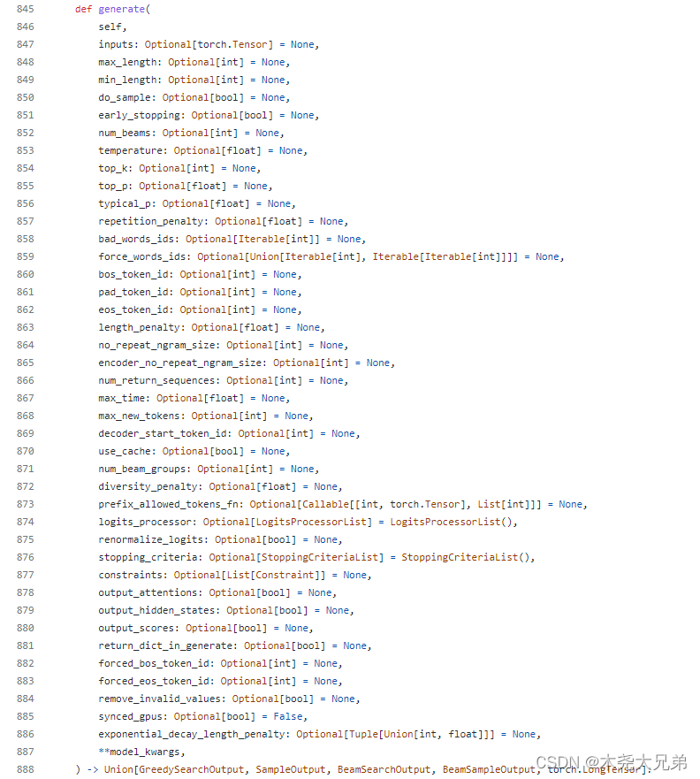Click line number 873
Viewport: 700px width, 779px height.
click(26, 504)
